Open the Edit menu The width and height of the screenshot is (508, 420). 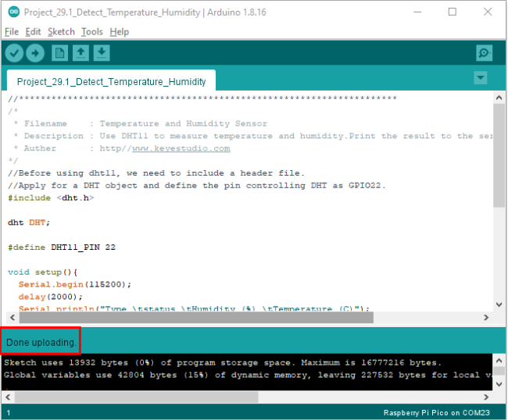[x=33, y=32]
